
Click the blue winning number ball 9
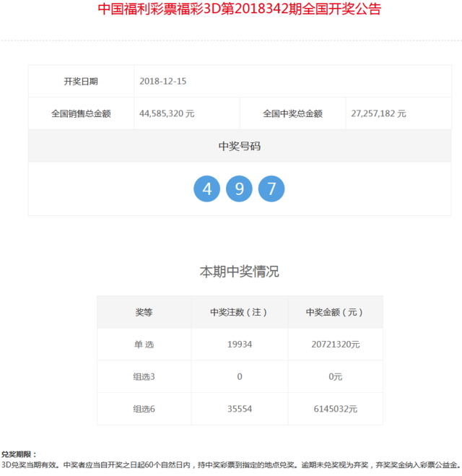coord(239,189)
